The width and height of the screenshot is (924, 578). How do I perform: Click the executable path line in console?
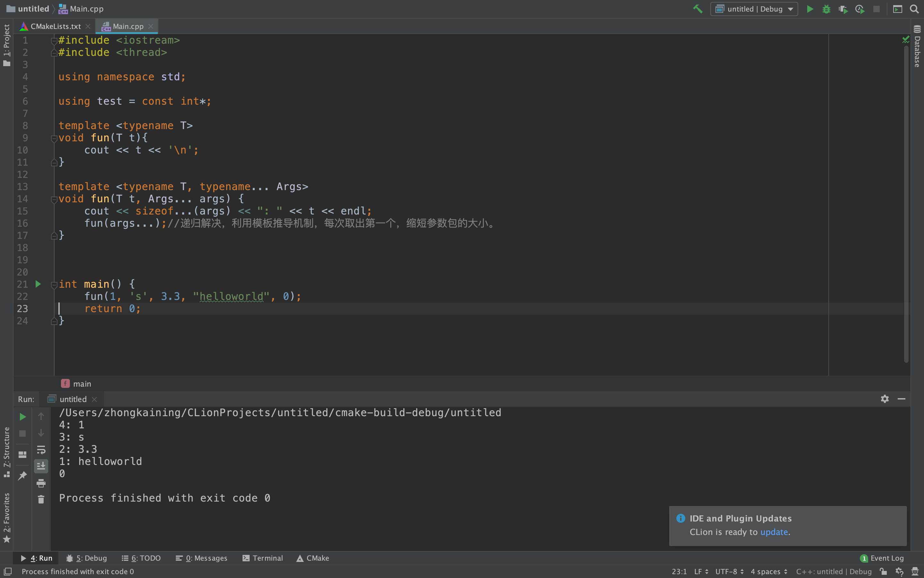tap(280, 413)
